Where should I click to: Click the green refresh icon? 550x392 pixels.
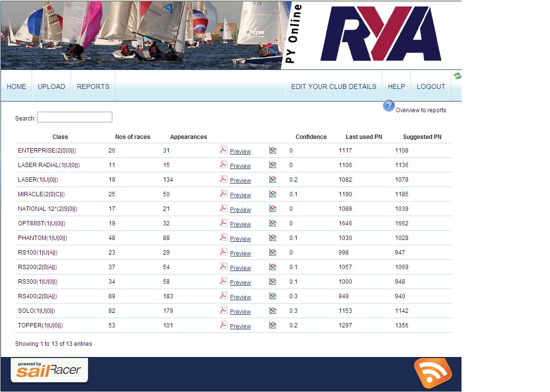[458, 76]
